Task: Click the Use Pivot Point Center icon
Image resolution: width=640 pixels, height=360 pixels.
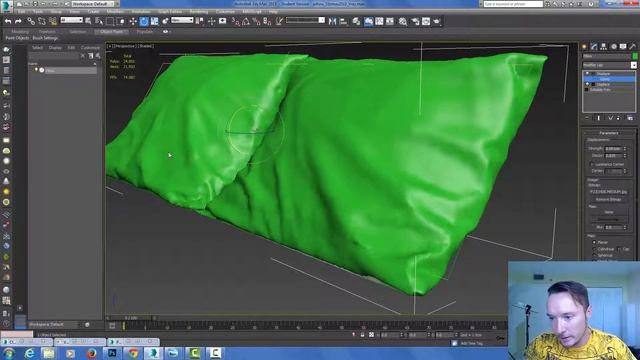Action: click(200, 21)
